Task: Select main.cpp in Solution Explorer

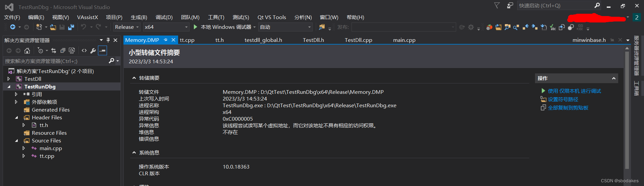Action: pyautogui.click(x=51, y=148)
